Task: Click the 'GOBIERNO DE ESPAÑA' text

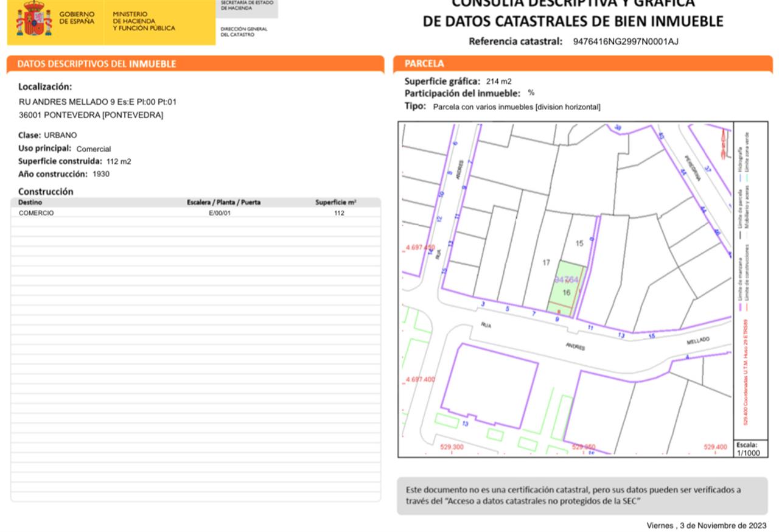Action: tap(77, 18)
